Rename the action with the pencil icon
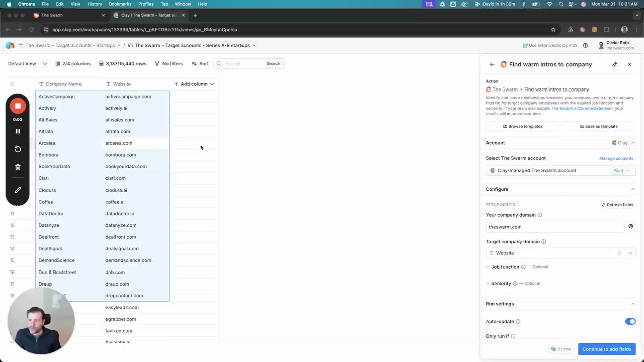 click(615, 64)
